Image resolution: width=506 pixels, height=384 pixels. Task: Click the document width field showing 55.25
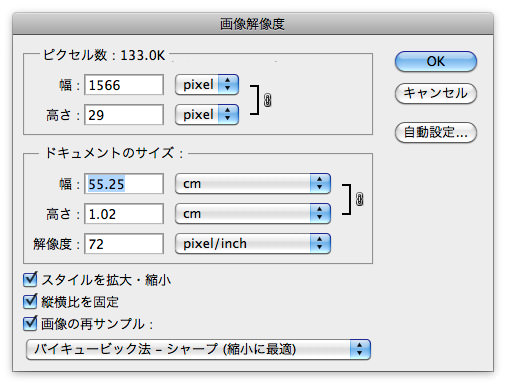(x=124, y=184)
